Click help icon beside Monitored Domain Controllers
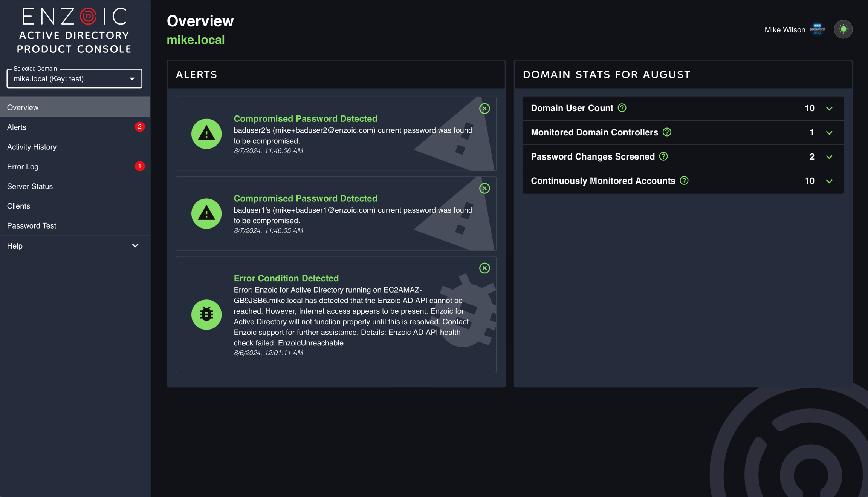 click(x=667, y=132)
